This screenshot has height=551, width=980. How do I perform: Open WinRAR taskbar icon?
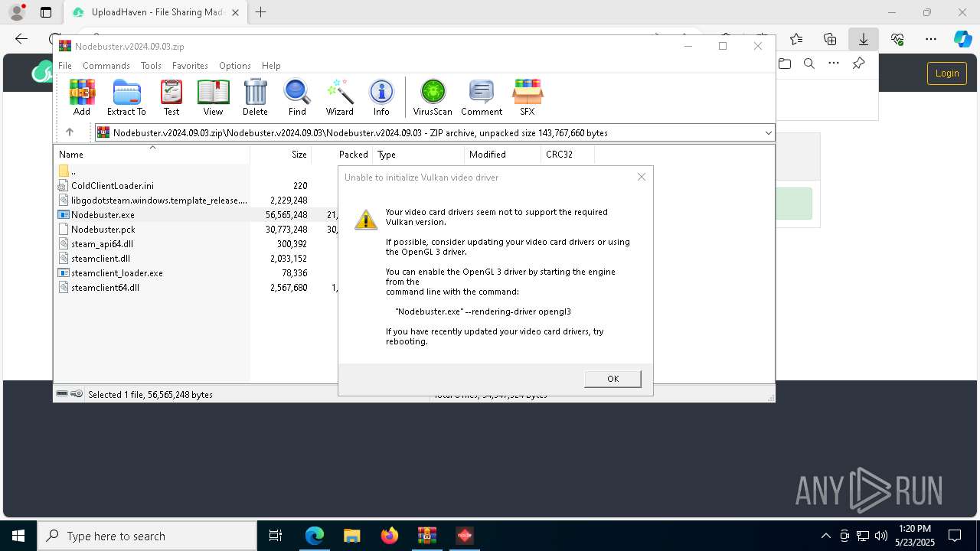(426, 536)
